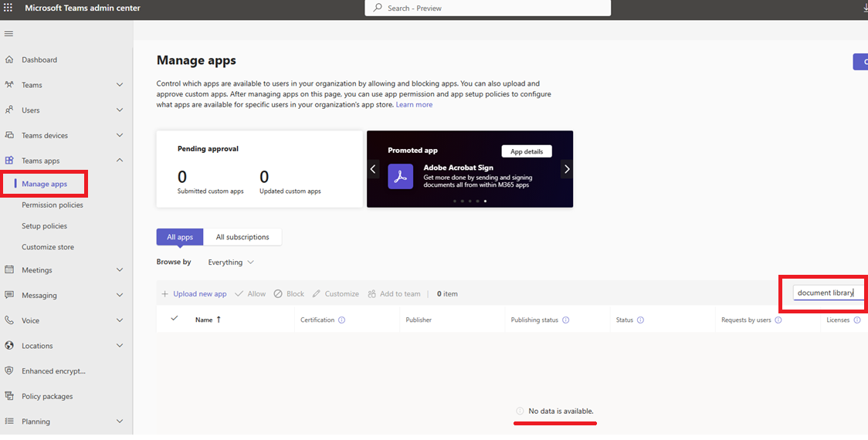Toggle the select-all checkmark in table header
This screenshot has height=440, width=868.
[175, 318]
